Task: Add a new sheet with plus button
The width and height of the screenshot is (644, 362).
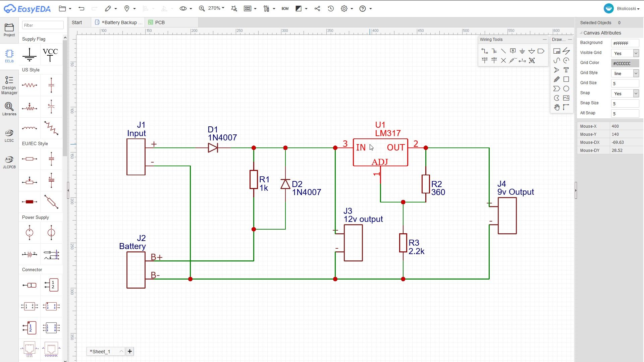Action: pos(130,351)
